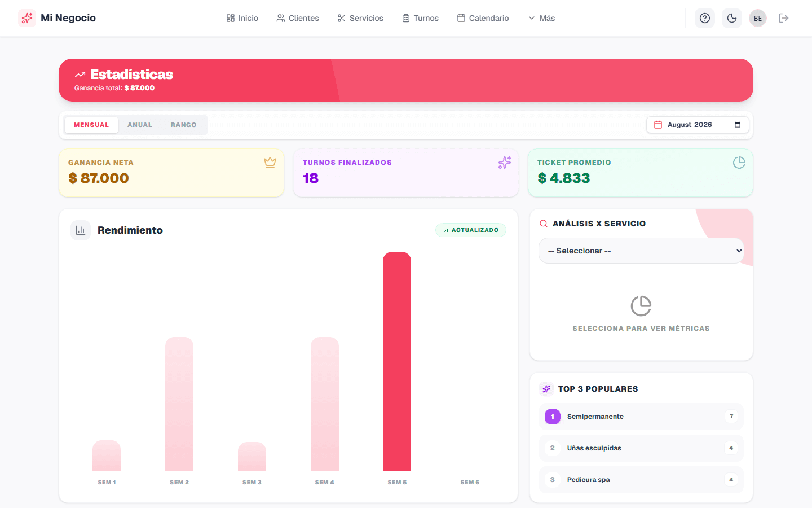812x508 pixels.
Task: Switch to the Rango period tab
Action: [x=184, y=125]
